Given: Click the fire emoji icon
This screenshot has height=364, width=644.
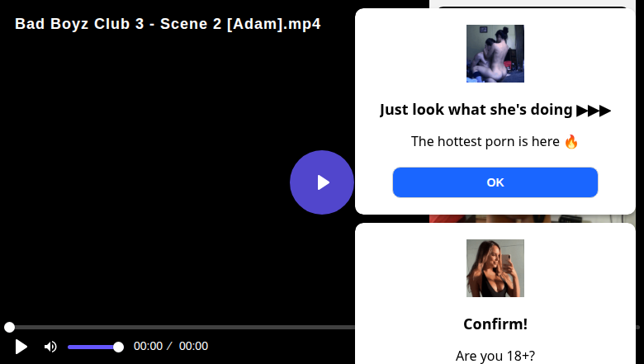Looking at the screenshot, I should pyautogui.click(x=571, y=141).
